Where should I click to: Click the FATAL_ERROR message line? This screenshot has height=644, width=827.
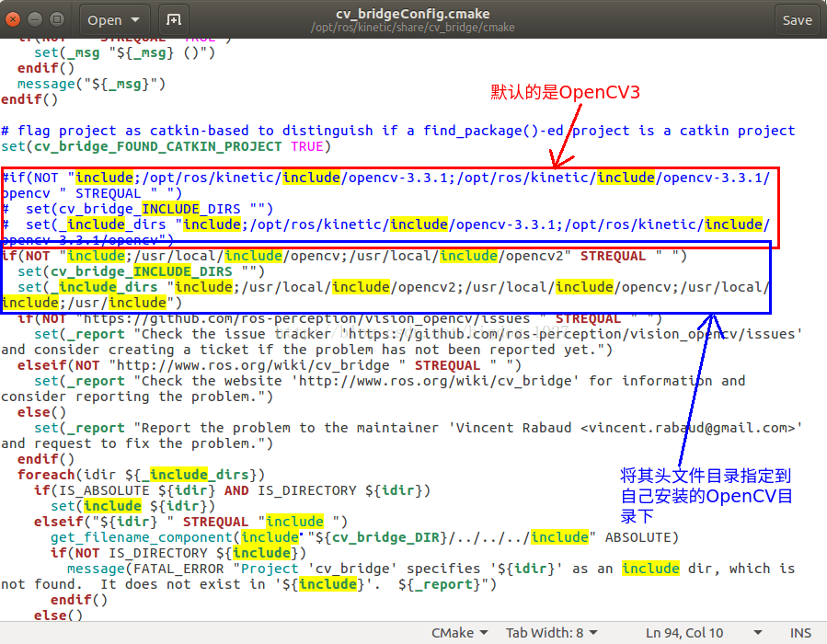tap(184, 568)
